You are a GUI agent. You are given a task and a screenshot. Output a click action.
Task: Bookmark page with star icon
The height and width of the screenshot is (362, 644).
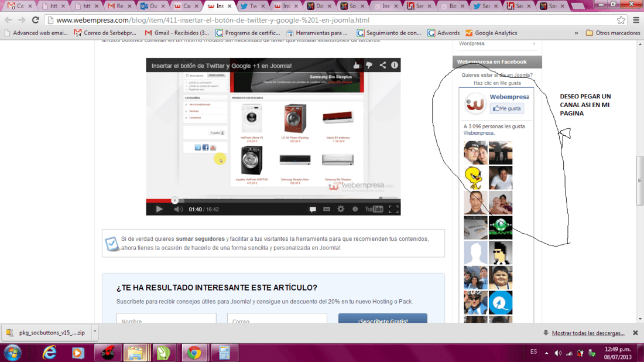point(621,20)
